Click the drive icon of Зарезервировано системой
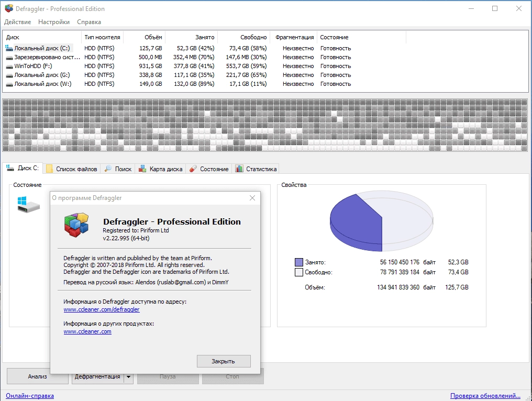This screenshot has height=401, width=532. tap(9, 58)
